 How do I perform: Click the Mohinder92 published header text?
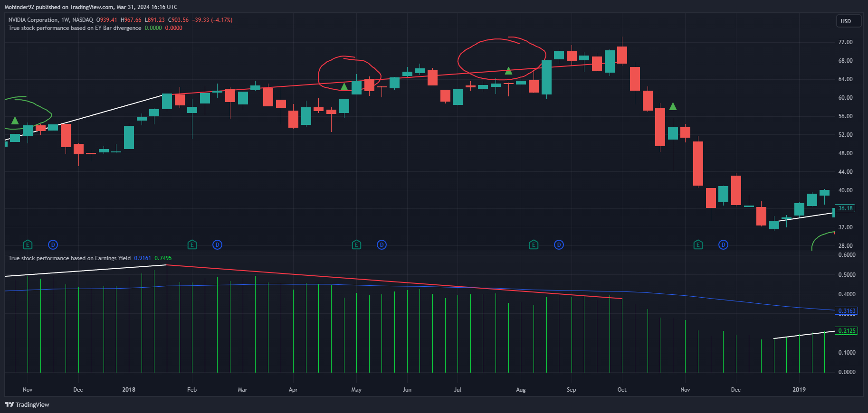(x=91, y=7)
